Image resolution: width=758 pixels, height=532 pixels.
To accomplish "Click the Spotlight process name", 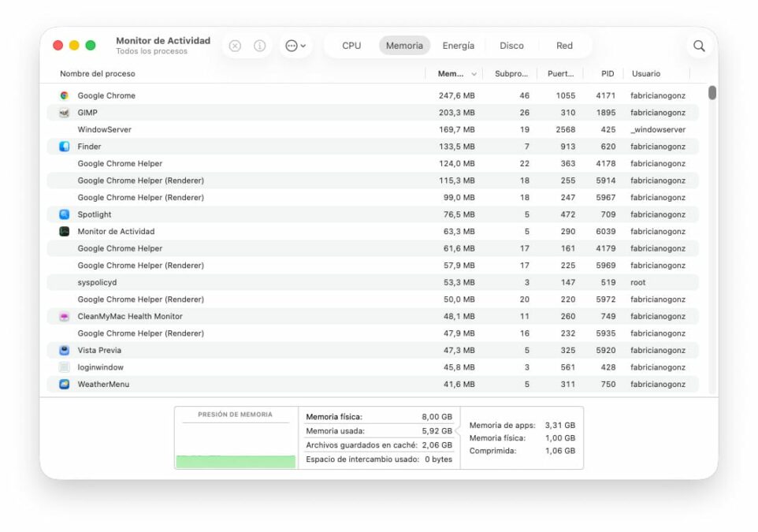I will (95, 214).
